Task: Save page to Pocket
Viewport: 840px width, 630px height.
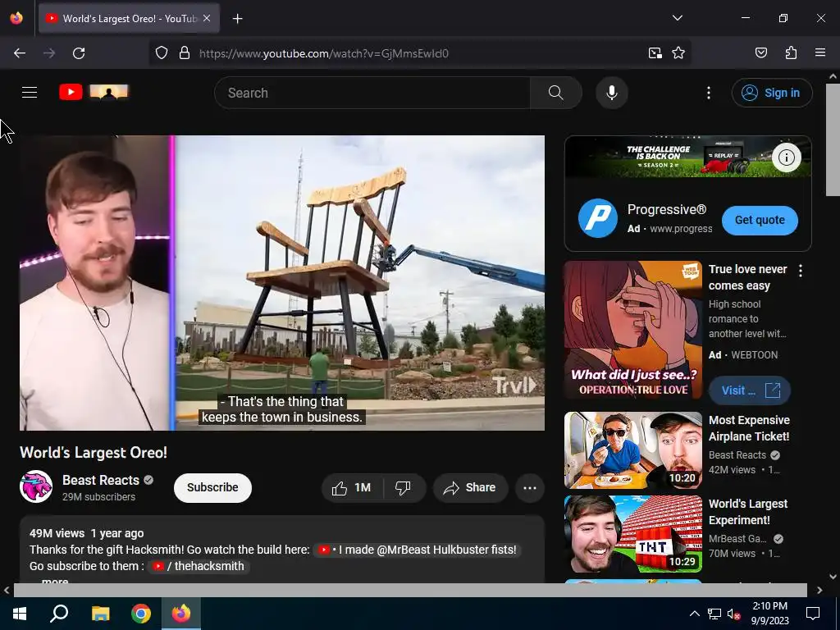Action: click(x=760, y=53)
